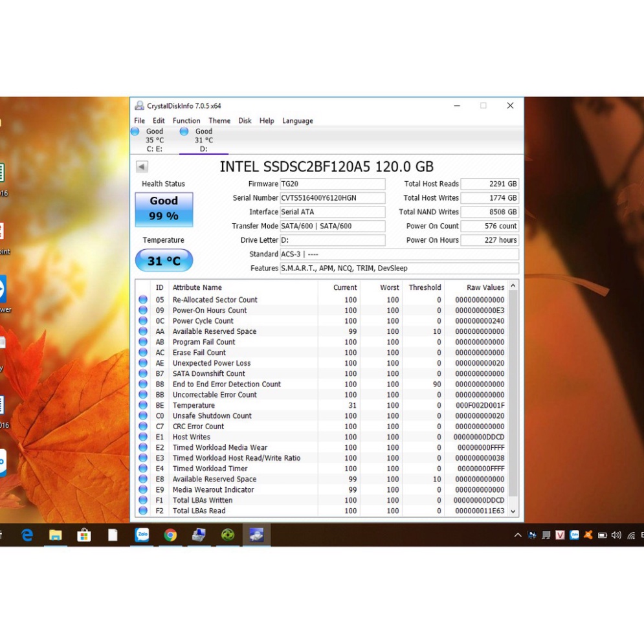
Task: Click status icon of Media Wearout Indicator
Action: coord(143,489)
